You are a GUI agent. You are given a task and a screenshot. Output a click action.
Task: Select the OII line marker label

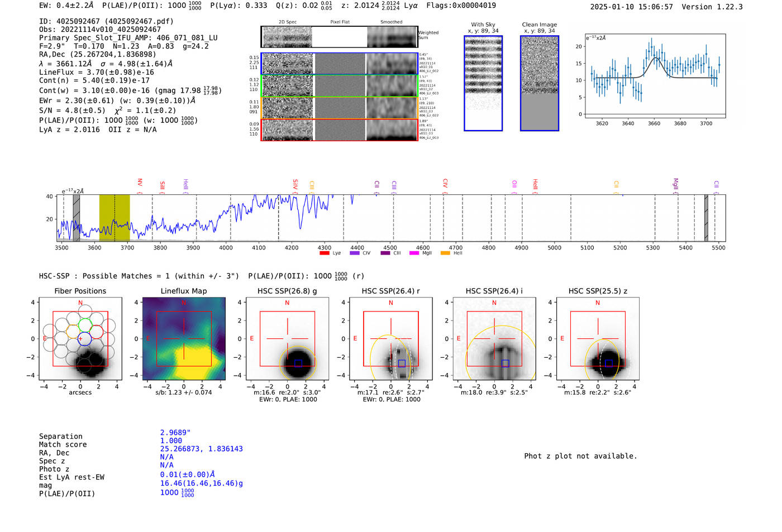514,184
